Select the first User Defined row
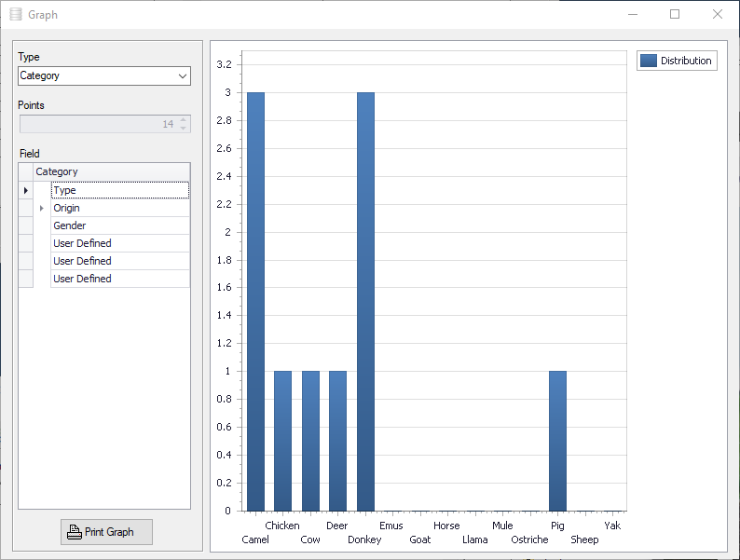 pos(120,243)
